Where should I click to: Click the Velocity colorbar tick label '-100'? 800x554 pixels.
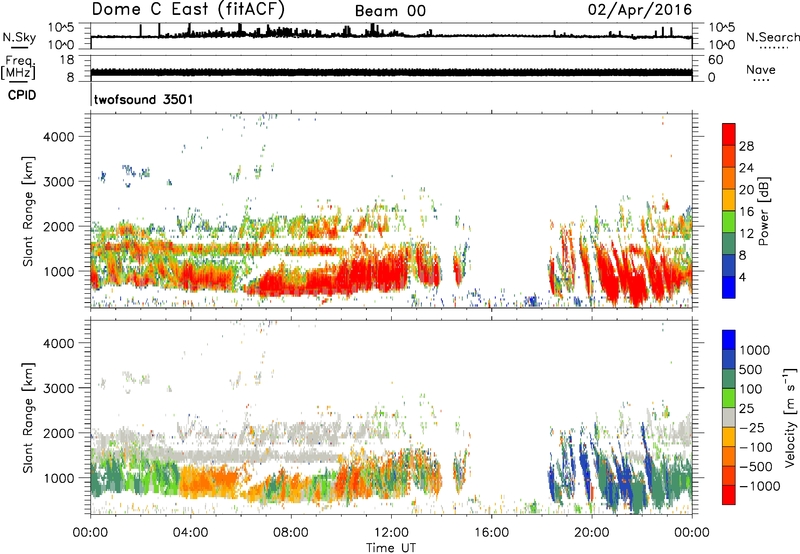coord(756,447)
